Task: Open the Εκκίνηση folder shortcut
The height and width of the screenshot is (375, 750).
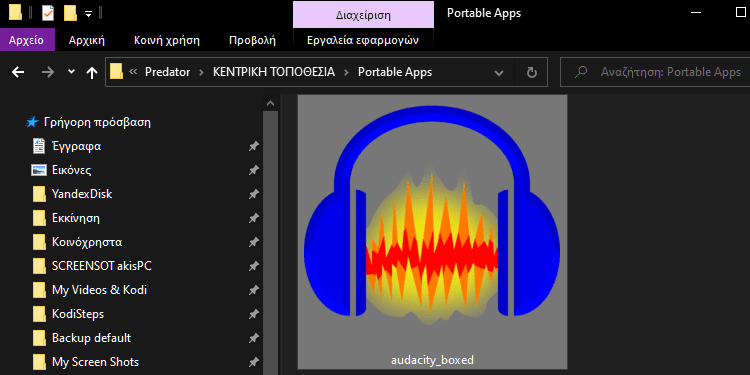Action: tap(76, 218)
